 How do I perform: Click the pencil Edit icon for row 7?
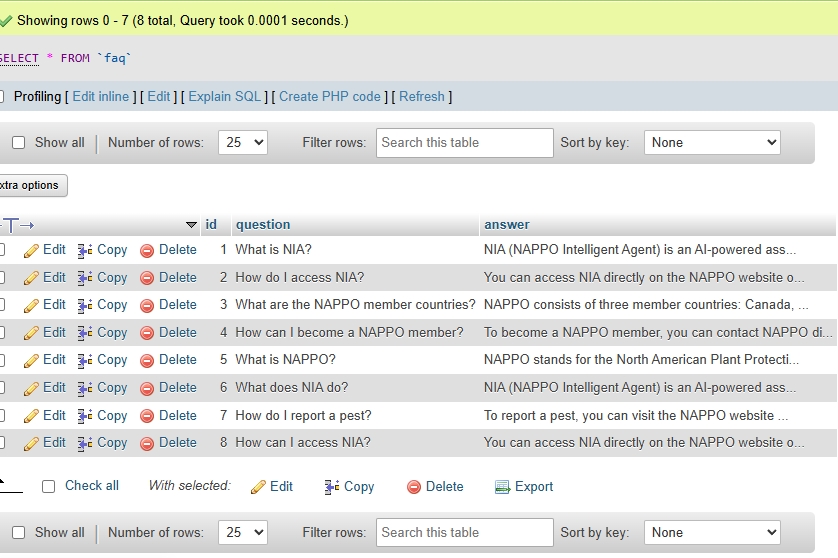click(x=32, y=416)
